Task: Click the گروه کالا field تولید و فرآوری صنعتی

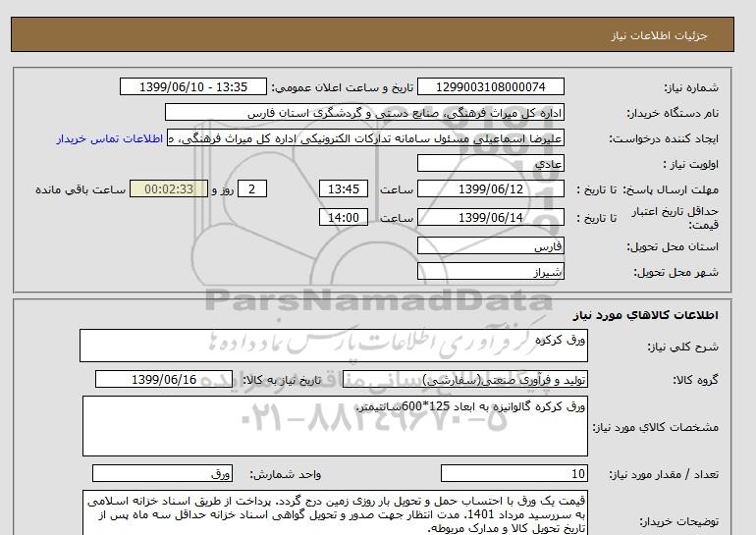Action: click(x=464, y=379)
